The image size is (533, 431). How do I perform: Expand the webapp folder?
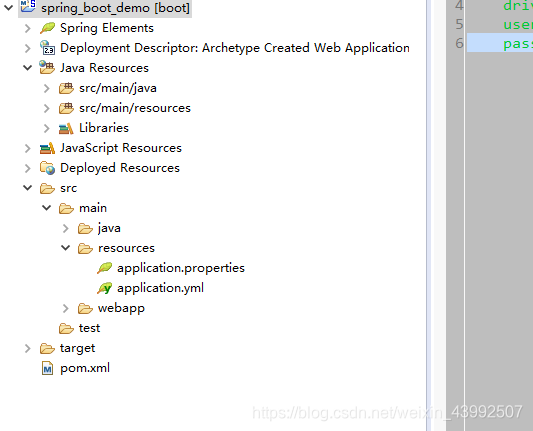click(66, 308)
